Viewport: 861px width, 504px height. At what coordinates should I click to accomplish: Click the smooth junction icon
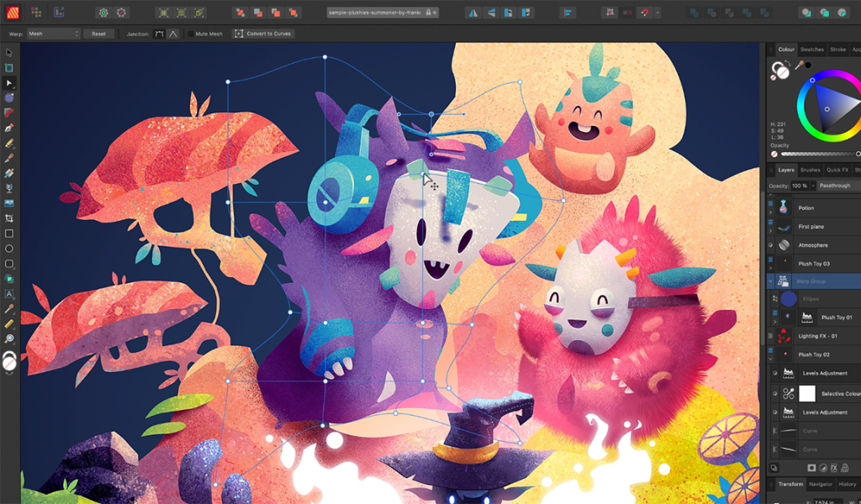pyautogui.click(x=159, y=34)
